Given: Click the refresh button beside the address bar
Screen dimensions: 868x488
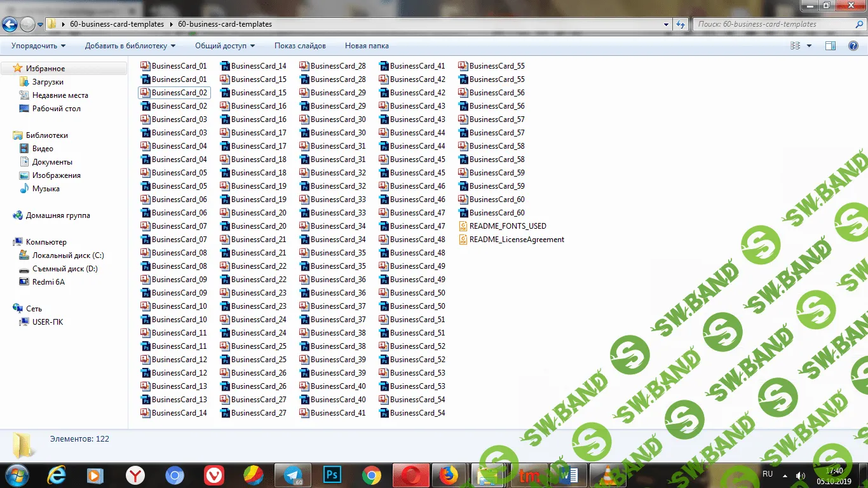Looking at the screenshot, I should pos(681,24).
